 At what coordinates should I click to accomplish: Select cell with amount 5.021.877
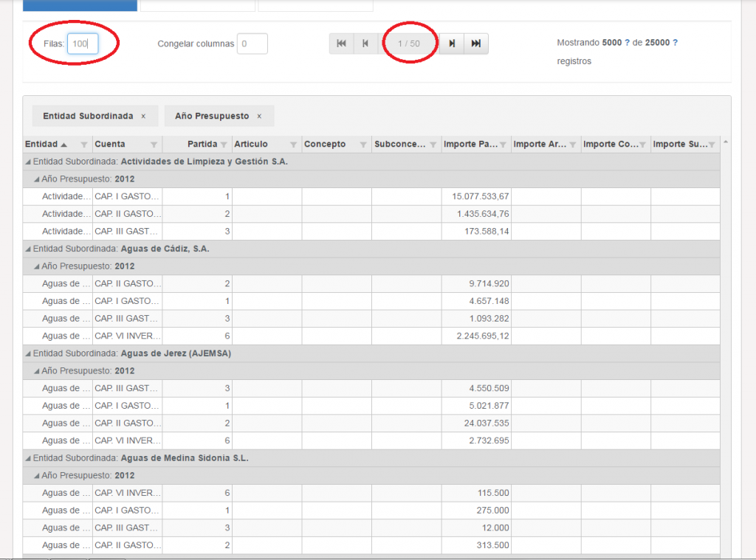click(476, 406)
